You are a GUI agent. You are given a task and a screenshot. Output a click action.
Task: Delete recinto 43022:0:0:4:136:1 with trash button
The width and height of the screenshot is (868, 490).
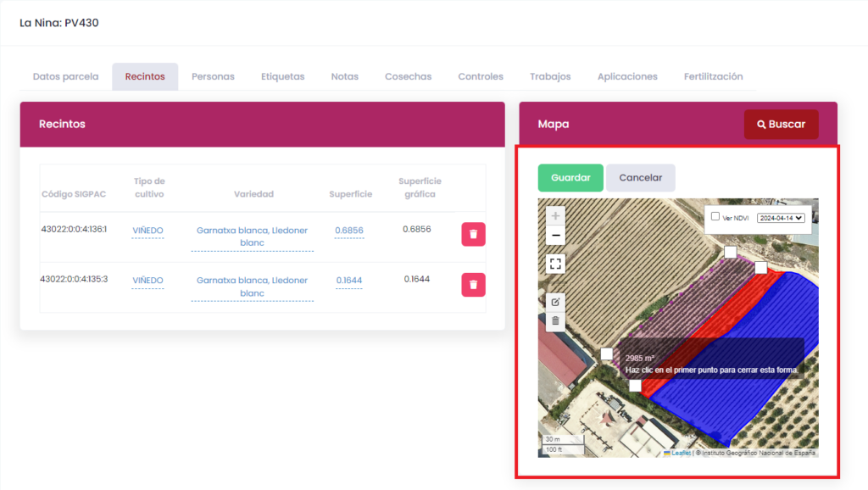tap(473, 234)
